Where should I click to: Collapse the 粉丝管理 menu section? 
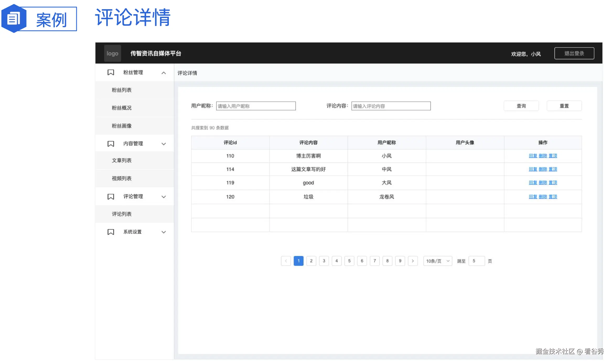164,73
